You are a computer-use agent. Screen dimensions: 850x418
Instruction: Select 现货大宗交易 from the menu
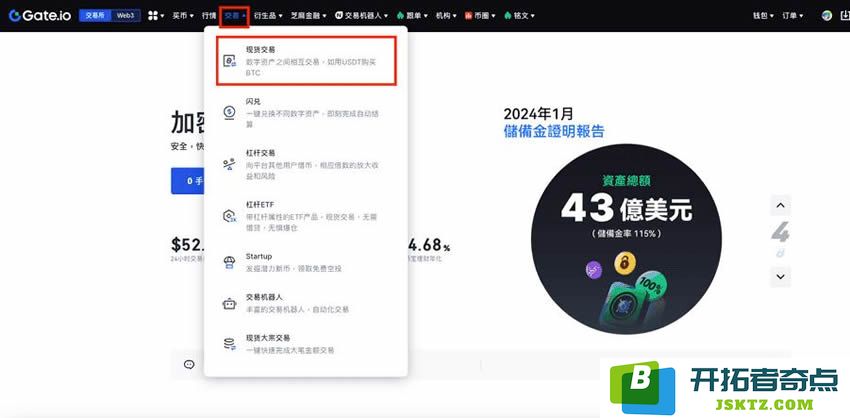tap(305, 344)
